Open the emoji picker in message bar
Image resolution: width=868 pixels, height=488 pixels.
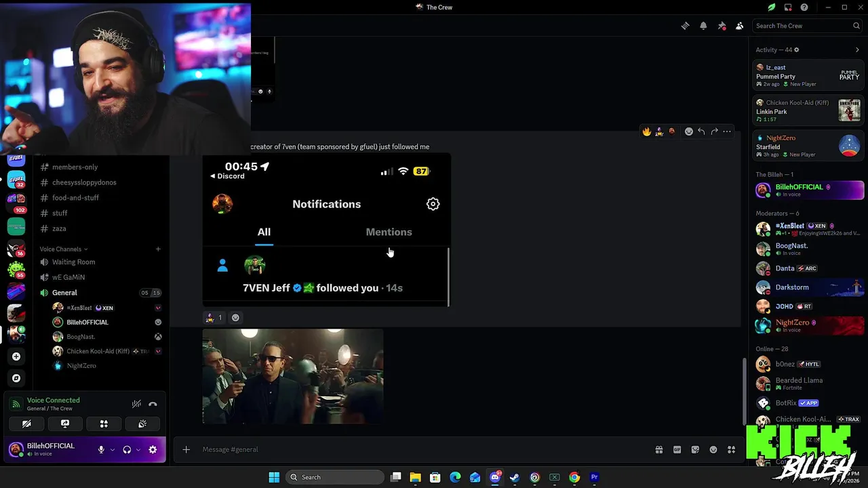click(x=713, y=449)
